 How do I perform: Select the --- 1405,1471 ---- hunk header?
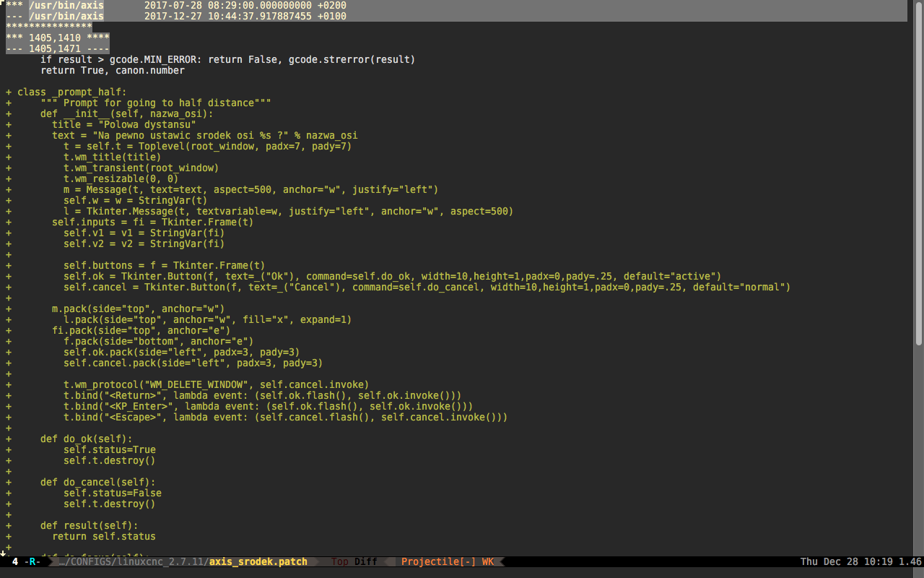tap(58, 48)
